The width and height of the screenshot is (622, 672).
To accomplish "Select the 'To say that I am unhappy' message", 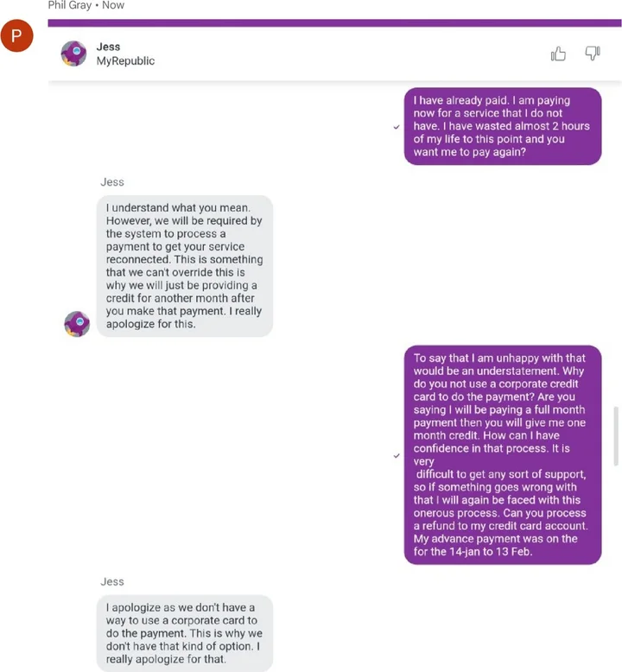I will click(502, 455).
